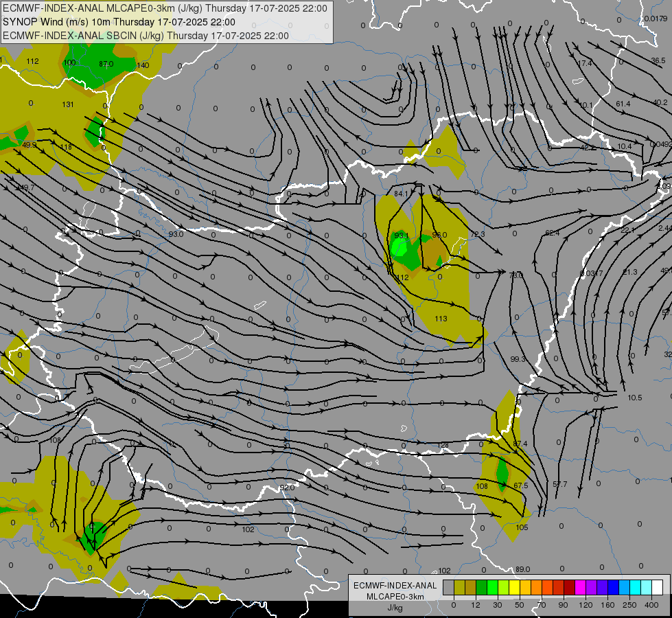672x618 pixels.
Task: Select the gray swatch in the legend
Action: point(448,588)
